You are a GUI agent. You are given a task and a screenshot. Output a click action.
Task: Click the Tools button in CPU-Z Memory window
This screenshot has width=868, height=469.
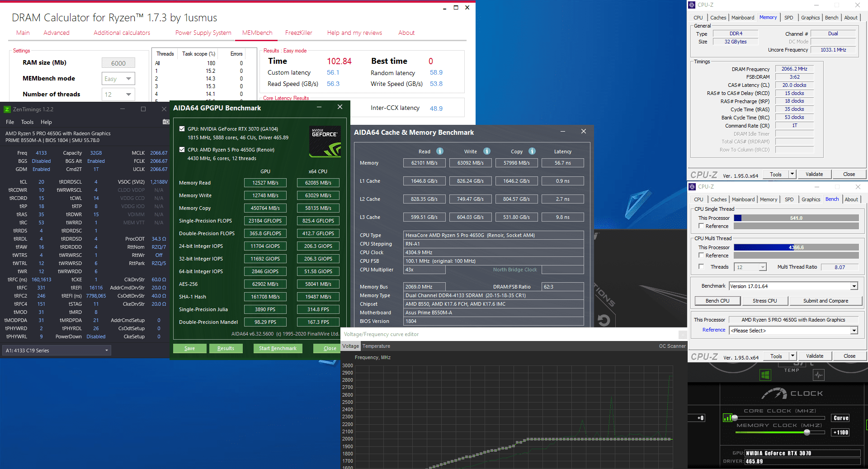[776, 174]
